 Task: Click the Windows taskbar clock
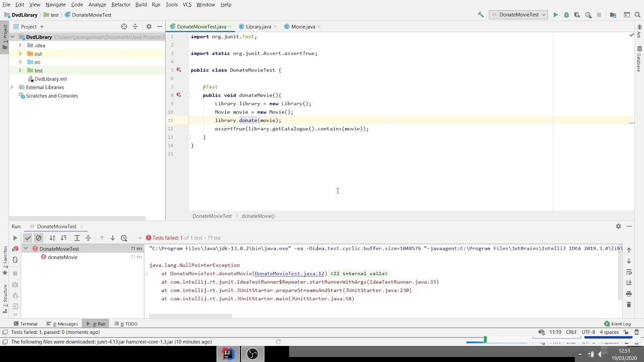point(624,354)
